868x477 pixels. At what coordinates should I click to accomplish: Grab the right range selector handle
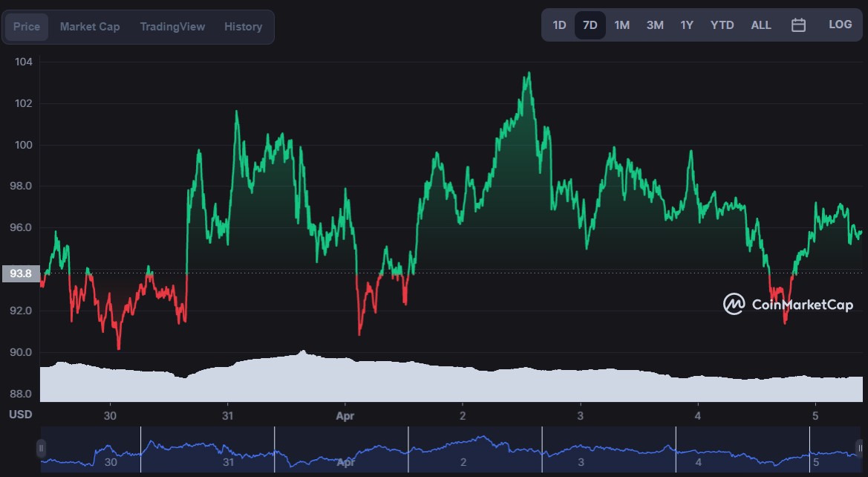pos(858,449)
